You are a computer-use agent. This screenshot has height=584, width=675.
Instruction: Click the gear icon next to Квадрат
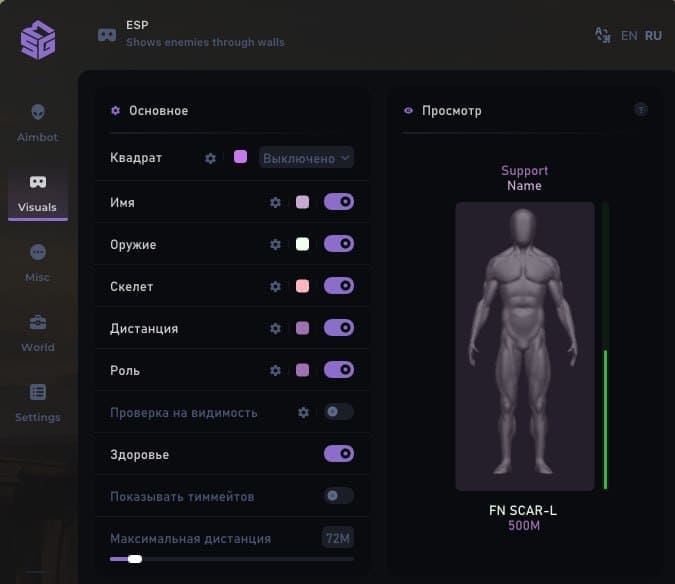(210, 158)
